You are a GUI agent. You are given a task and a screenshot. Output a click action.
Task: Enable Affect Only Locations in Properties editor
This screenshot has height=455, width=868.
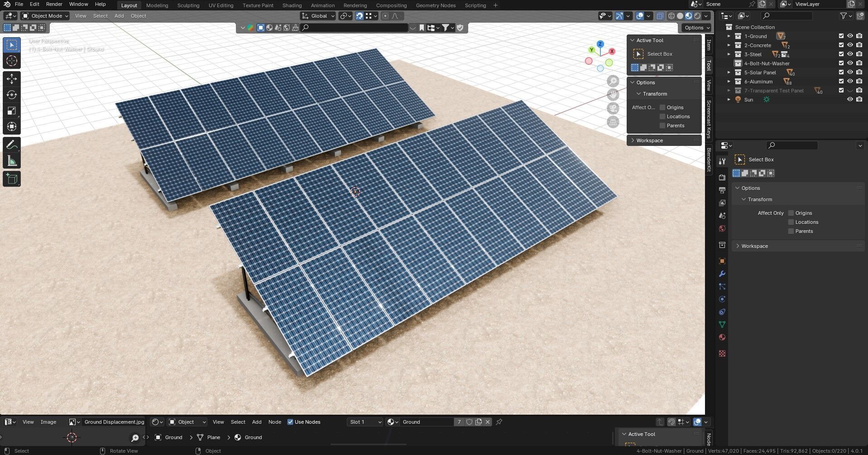791,222
